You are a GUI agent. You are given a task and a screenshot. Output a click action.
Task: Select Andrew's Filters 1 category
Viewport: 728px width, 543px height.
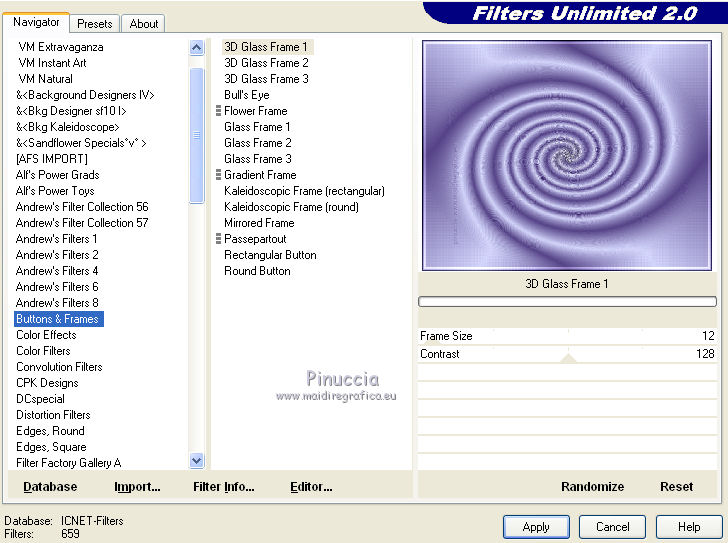(57, 239)
